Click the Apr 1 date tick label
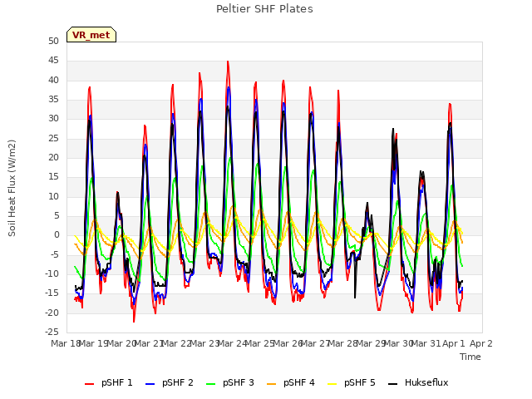 454,343
